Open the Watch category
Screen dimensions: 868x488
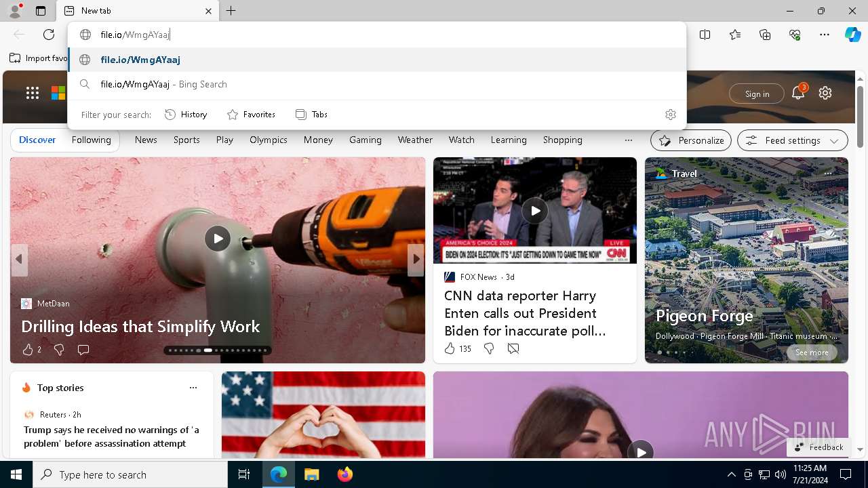462,140
